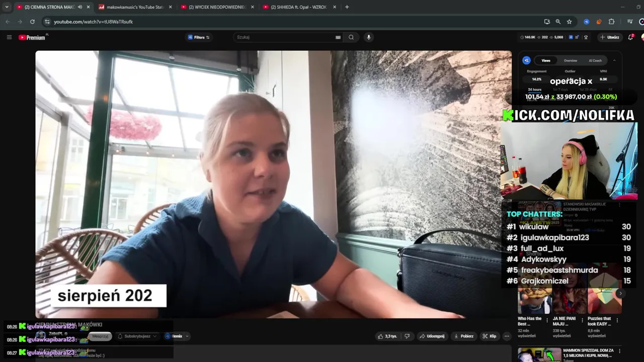Open the browser zoom magnifier icon
This screenshot has height=362, width=644.
coord(558,22)
